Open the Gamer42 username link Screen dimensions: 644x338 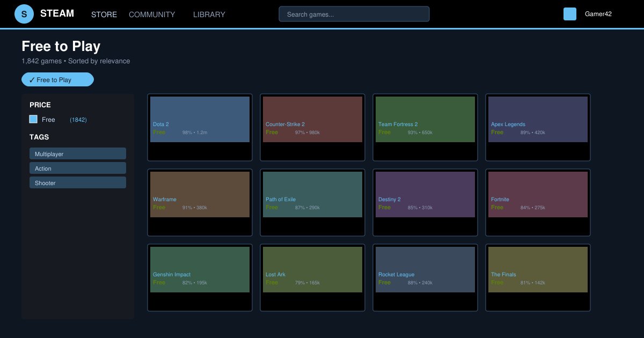[x=598, y=14]
